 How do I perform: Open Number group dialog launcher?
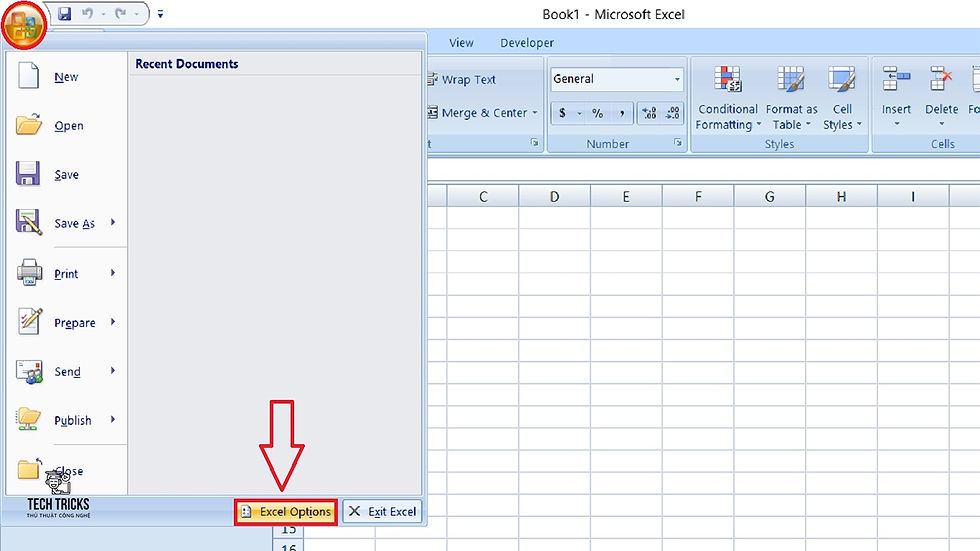pyautogui.click(x=678, y=143)
